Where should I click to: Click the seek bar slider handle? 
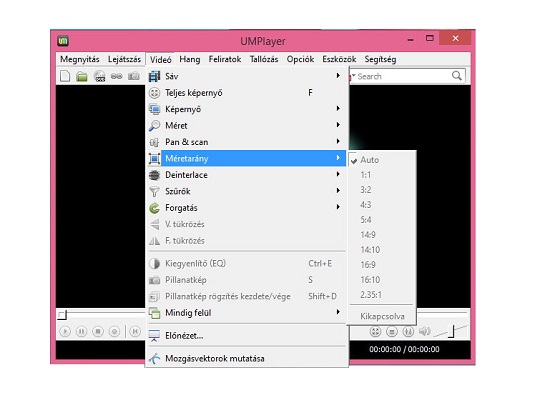[x=62, y=315]
